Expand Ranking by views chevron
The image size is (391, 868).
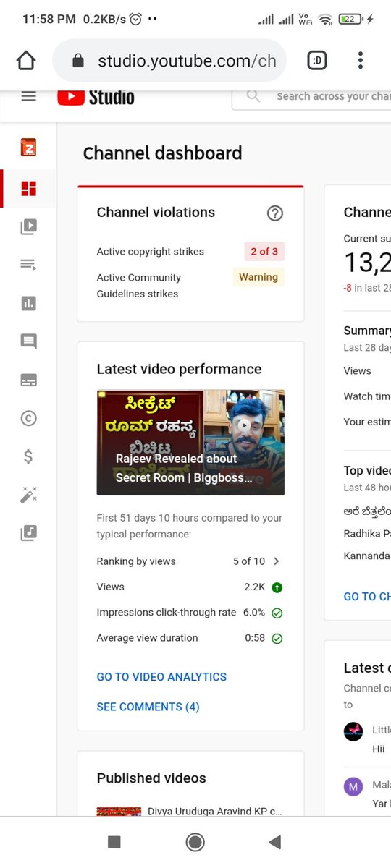(x=277, y=561)
